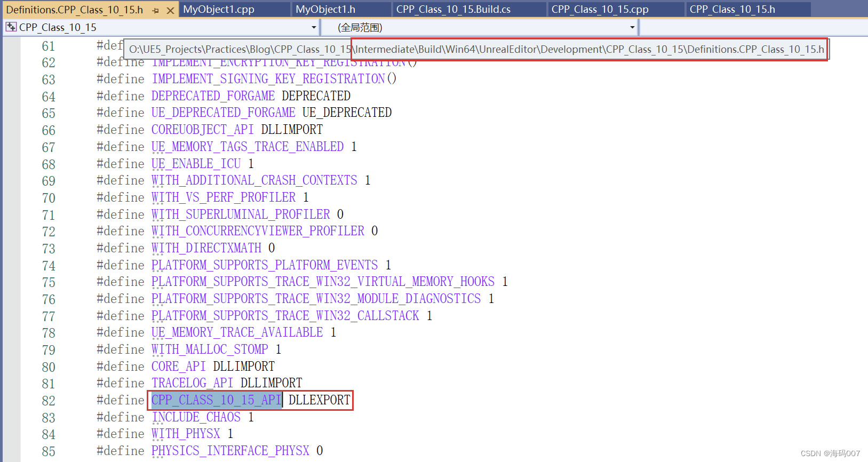Click line number 85 in the gutter
868x462 pixels.
tap(49, 451)
